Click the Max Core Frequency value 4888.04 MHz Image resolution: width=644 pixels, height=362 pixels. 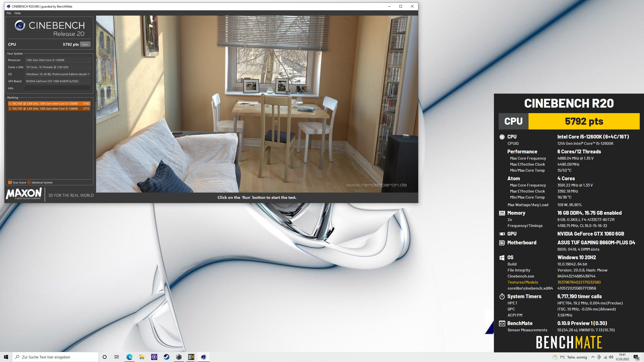[575, 158]
